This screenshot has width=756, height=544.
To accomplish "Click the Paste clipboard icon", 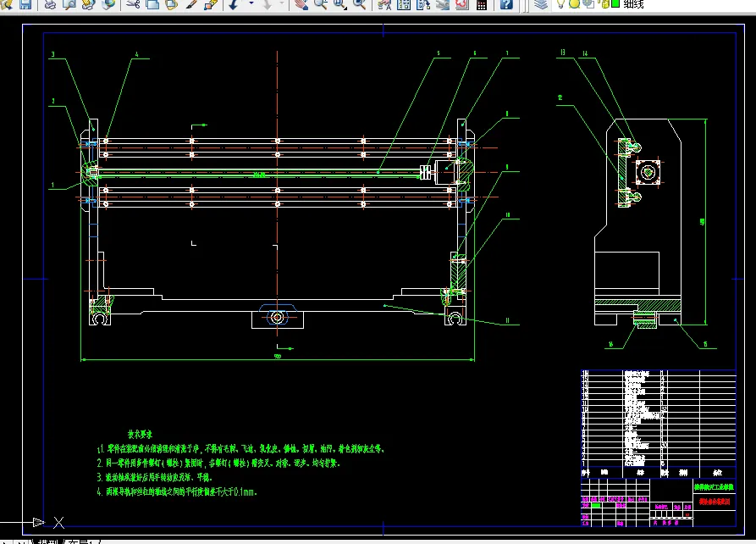I will pos(172,4).
